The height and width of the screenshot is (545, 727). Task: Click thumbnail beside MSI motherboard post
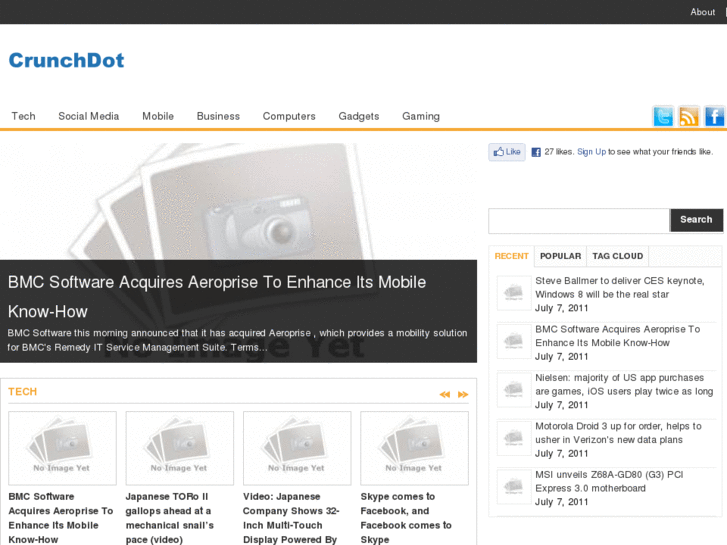tap(514, 487)
